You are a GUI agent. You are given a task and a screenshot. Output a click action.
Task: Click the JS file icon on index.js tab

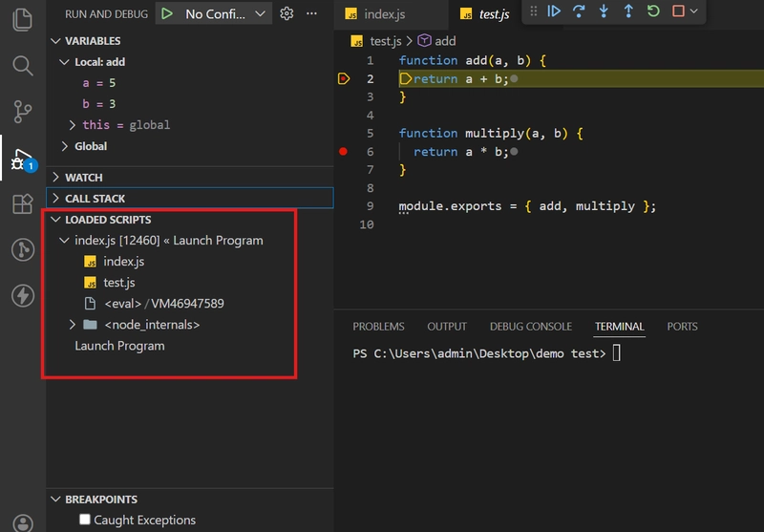point(350,14)
